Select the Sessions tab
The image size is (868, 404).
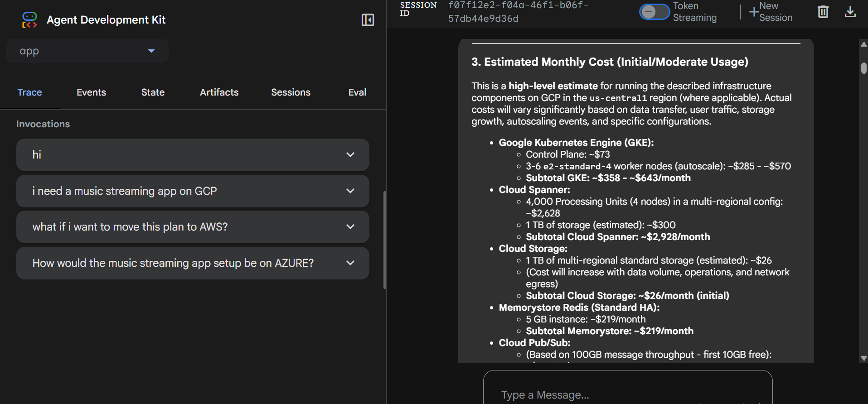[x=291, y=92]
